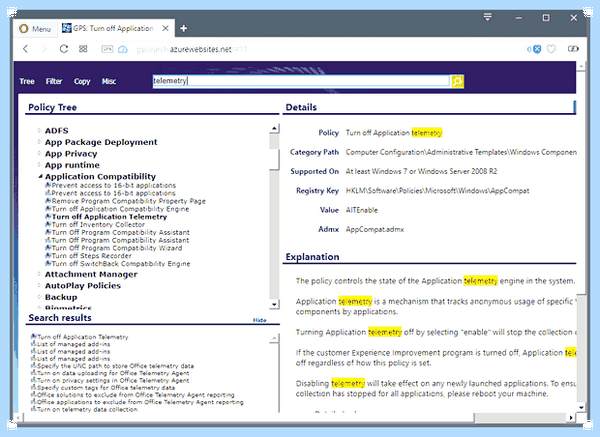Click the AppCompat.admx value text
The height and width of the screenshot is (437, 600).
point(375,229)
